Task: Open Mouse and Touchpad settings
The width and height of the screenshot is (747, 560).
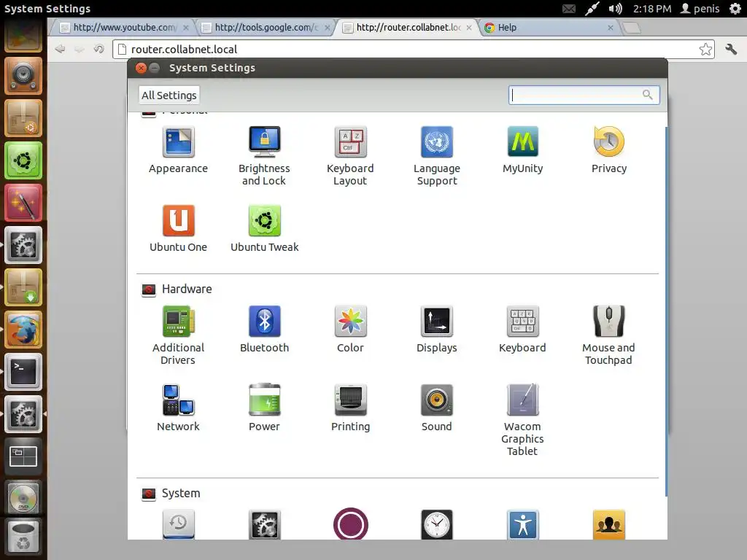Action: coord(609,335)
